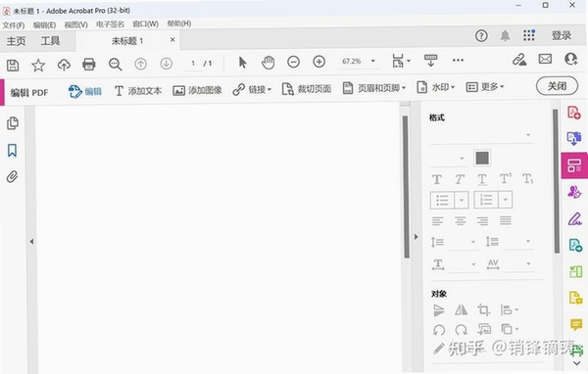Flip object horizontally

462,310
